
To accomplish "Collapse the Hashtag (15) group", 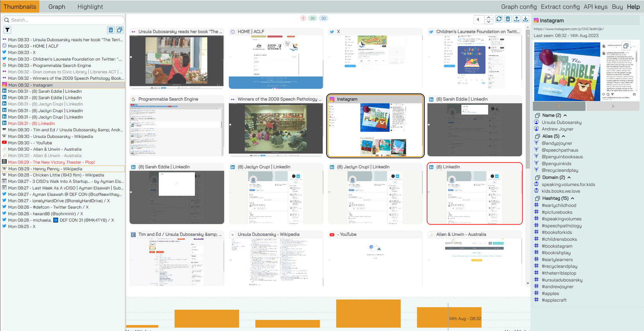I will pos(573,198).
